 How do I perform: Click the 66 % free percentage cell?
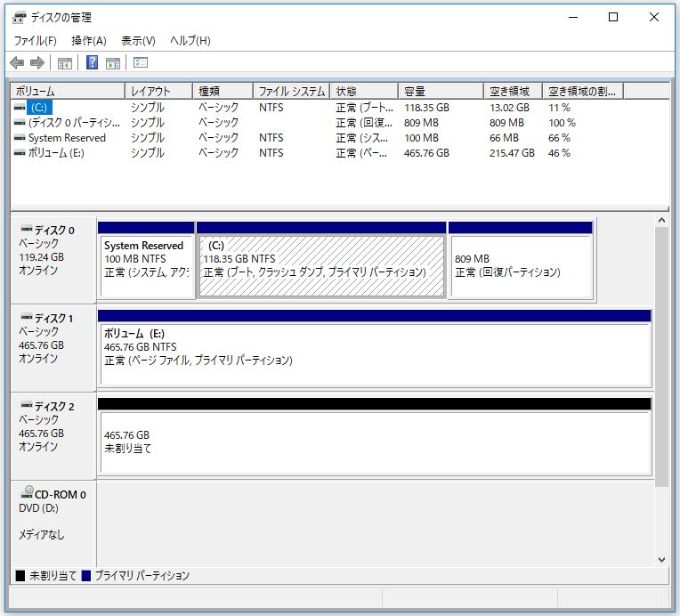click(559, 138)
